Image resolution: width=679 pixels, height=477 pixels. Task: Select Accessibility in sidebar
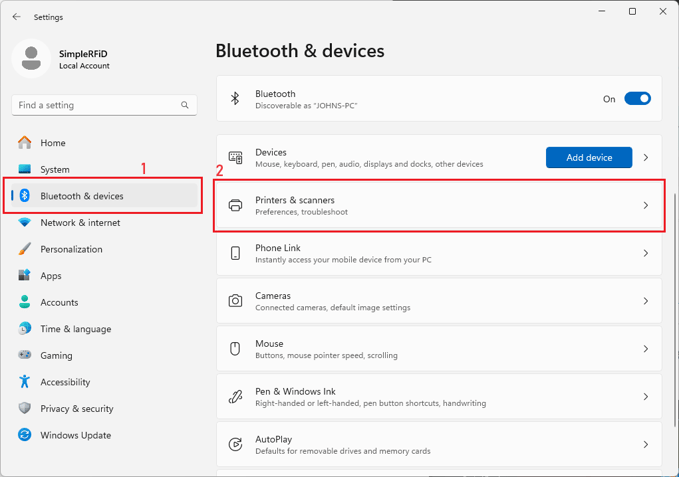[x=104, y=382]
